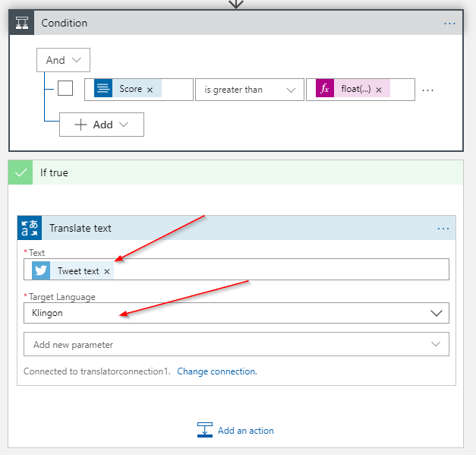Image resolution: width=476 pixels, height=455 pixels.
Task: Click the Change connection link
Action: tap(217, 371)
